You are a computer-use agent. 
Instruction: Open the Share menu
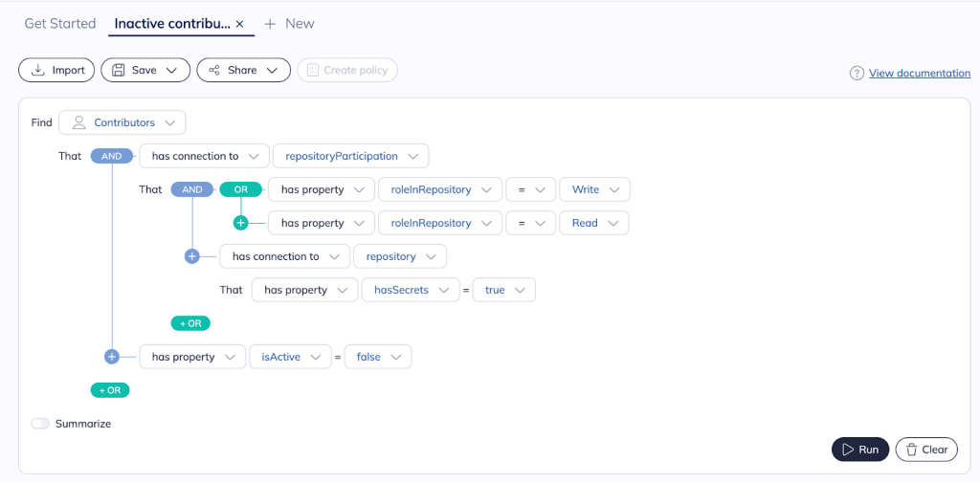(243, 70)
